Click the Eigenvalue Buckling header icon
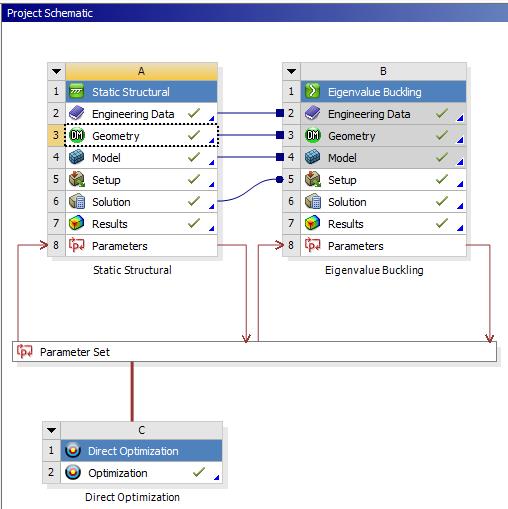Viewport: 508px width, 509px height. coord(313,91)
